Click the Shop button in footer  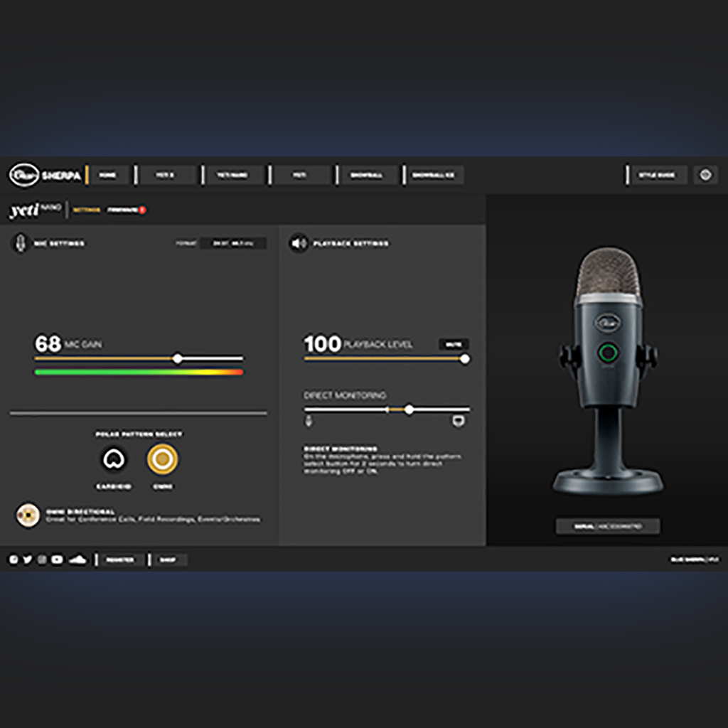pyautogui.click(x=168, y=560)
